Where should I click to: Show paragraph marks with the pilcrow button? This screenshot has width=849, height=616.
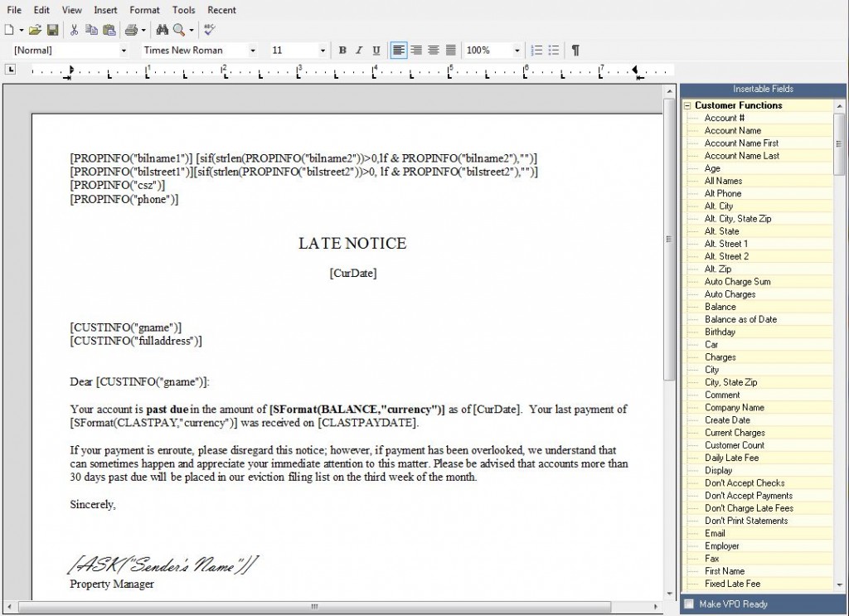pos(575,51)
